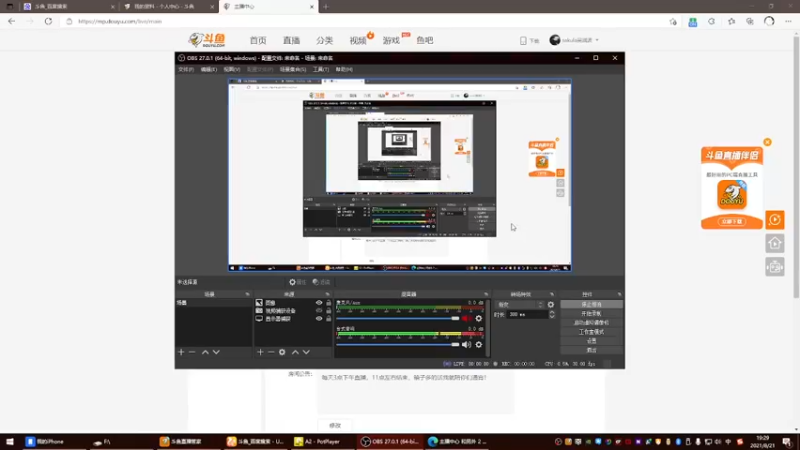Image resolution: width=800 pixels, height=450 pixels.
Task: Pop out the 混音器 mixer dock
Action: point(486,294)
